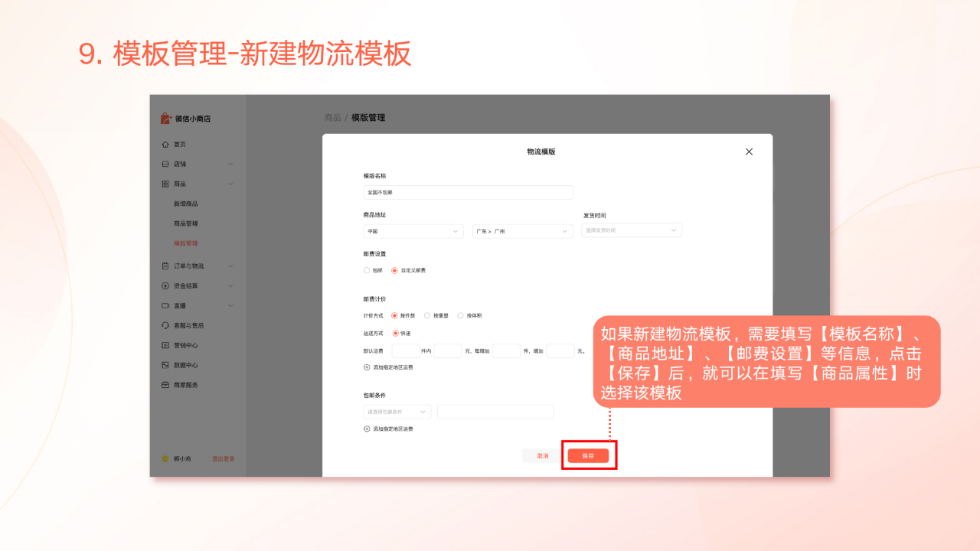This screenshot has height=551, width=980.
Task: Click the 订单与物流 clipboard icon
Action: click(165, 266)
